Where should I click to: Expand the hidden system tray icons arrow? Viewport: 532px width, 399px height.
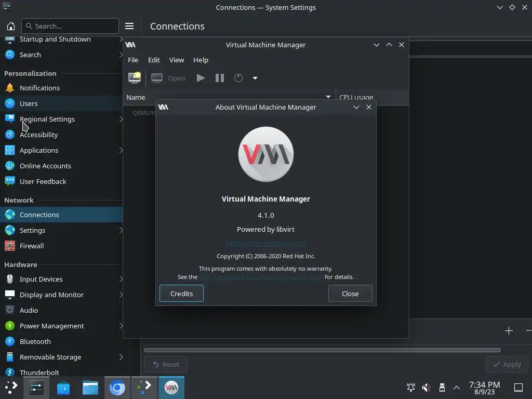click(x=457, y=388)
